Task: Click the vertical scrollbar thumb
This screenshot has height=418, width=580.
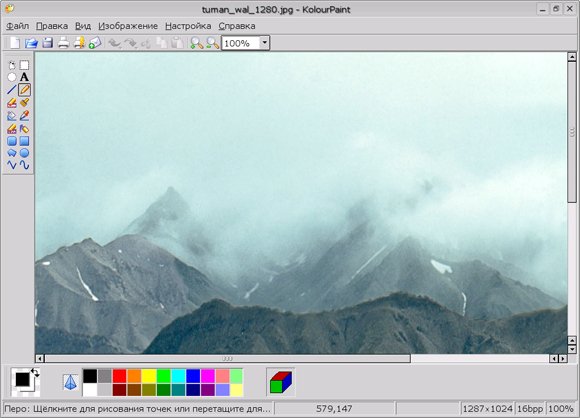Action: point(572,132)
